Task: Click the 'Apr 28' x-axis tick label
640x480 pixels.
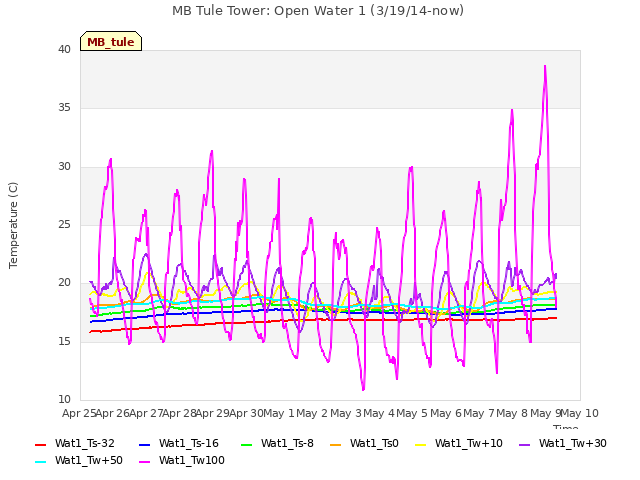Action: pyautogui.click(x=179, y=413)
